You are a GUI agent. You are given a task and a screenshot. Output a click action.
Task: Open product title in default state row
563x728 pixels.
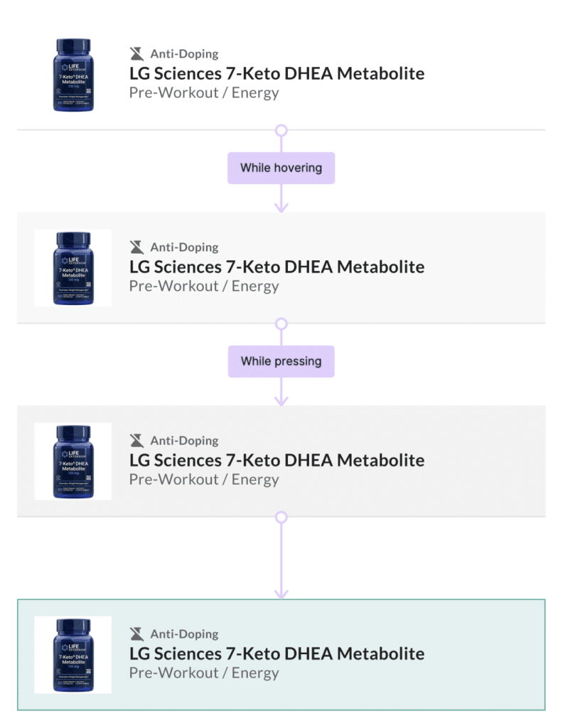click(277, 73)
